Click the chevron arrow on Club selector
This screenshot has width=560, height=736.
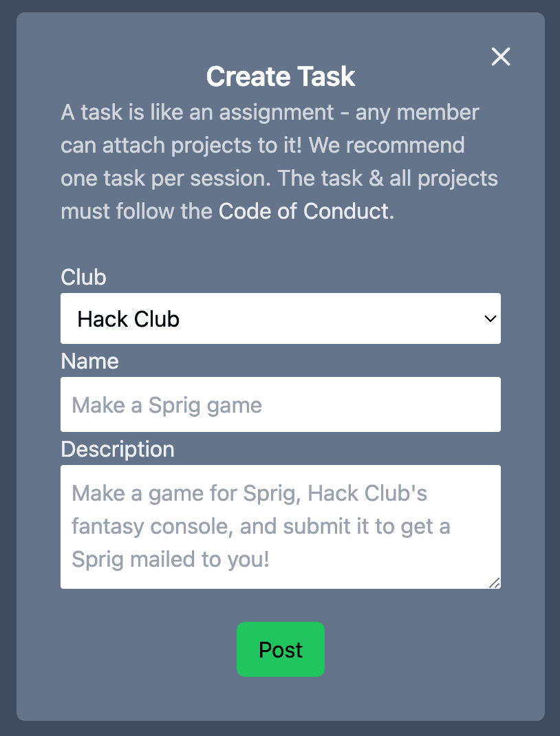coord(490,318)
